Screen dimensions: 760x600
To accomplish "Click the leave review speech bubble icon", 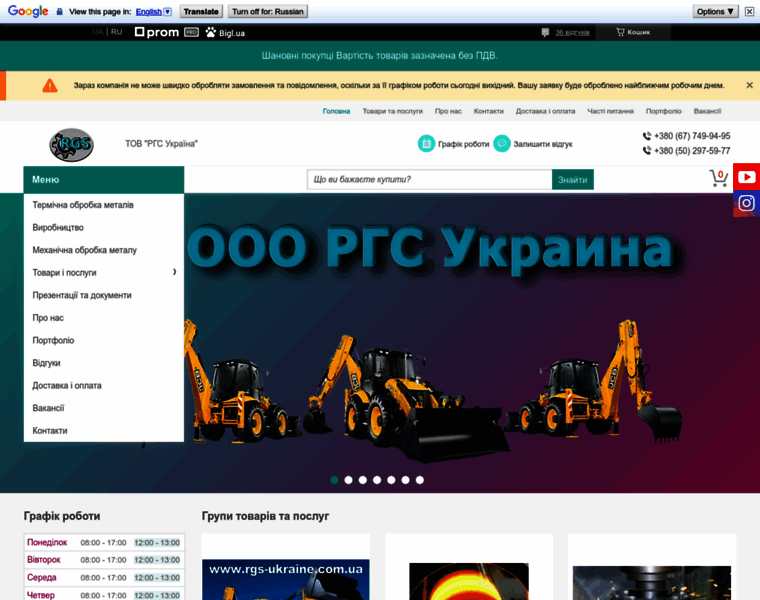I will click(502, 143).
